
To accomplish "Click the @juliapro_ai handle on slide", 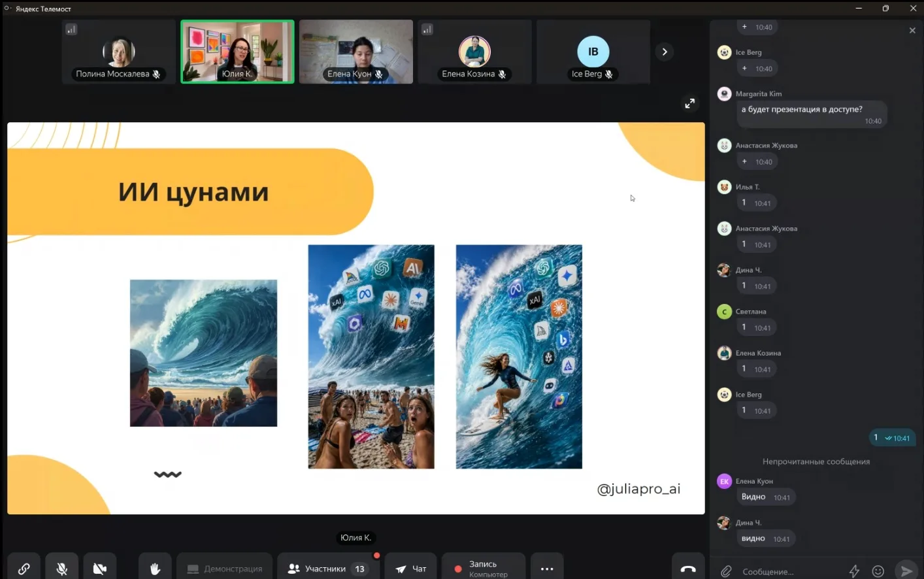I will point(638,489).
